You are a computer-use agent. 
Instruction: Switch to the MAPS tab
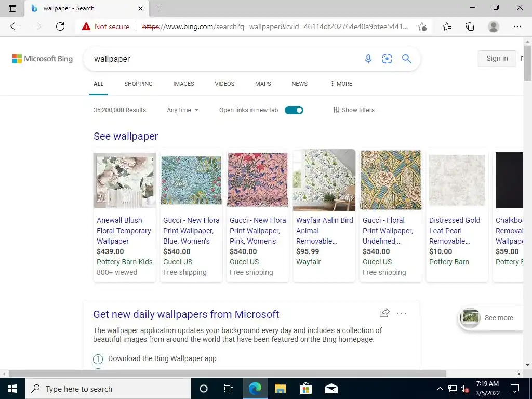click(x=263, y=84)
